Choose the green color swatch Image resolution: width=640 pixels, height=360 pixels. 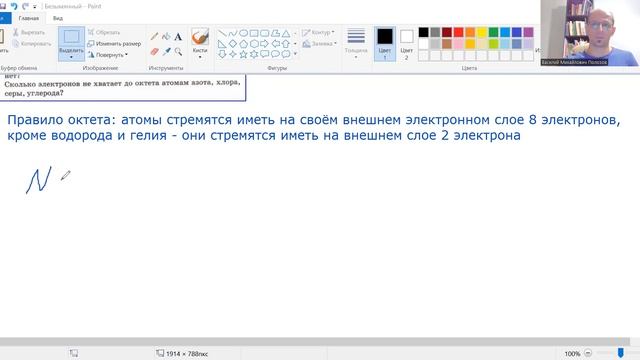click(493, 32)
